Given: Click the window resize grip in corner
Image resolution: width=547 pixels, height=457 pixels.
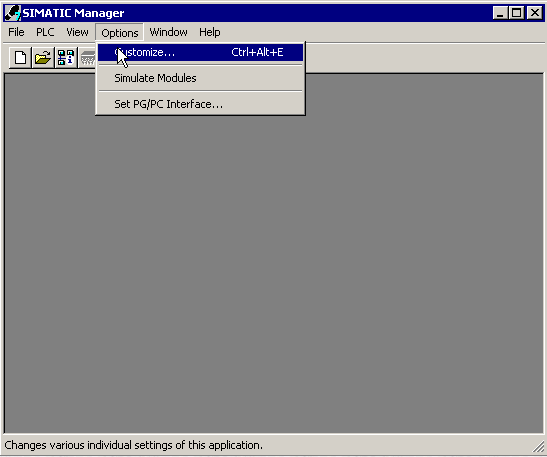Looking at the screenshot, I should tap(538, 447).
